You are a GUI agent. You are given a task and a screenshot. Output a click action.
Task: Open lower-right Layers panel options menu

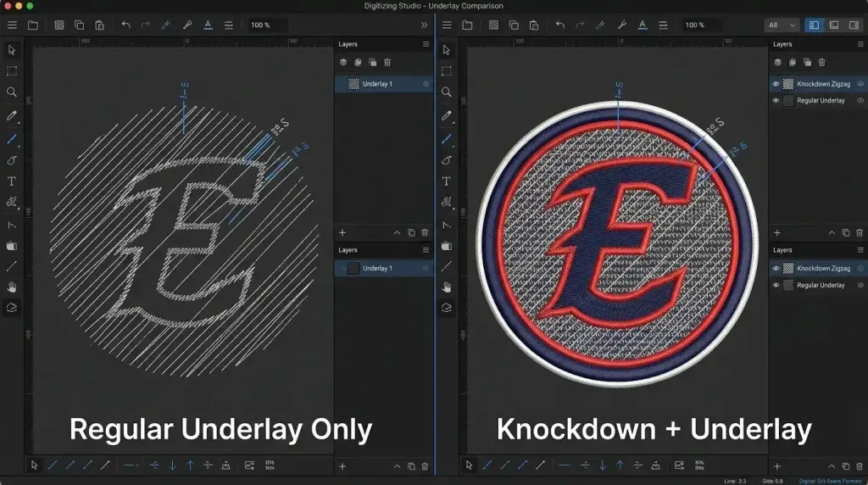[860, 250]
